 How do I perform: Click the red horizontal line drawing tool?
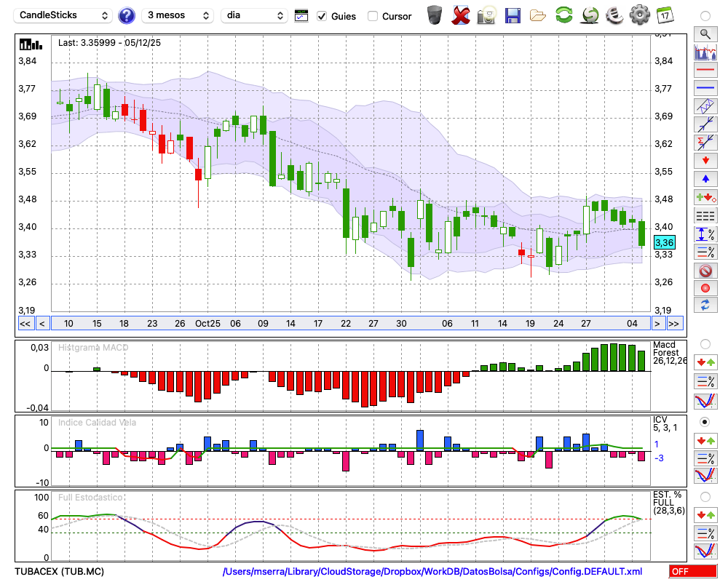click(x=705, y=71)
